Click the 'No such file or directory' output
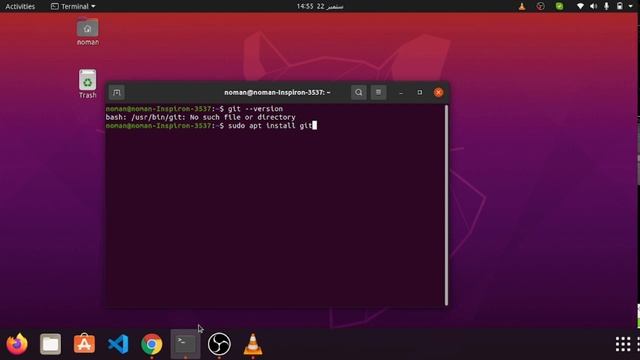The image size is (640, 360). (x=242, y=117)
